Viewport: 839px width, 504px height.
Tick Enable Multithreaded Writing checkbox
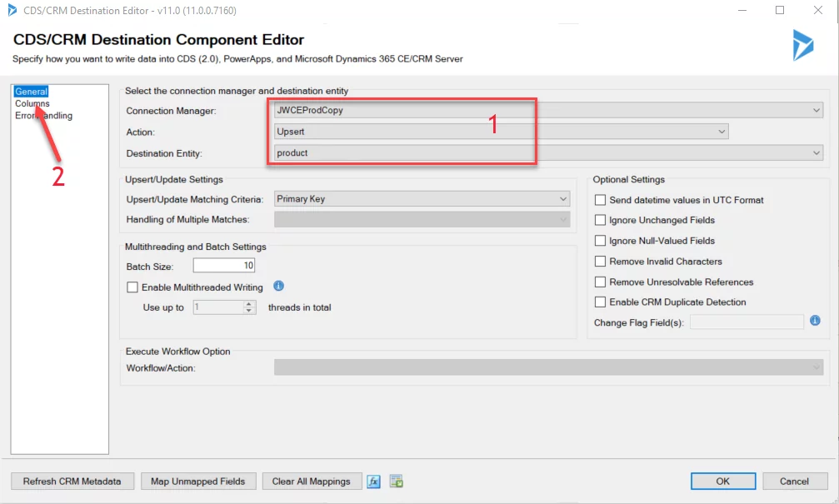tap(132, 287)
